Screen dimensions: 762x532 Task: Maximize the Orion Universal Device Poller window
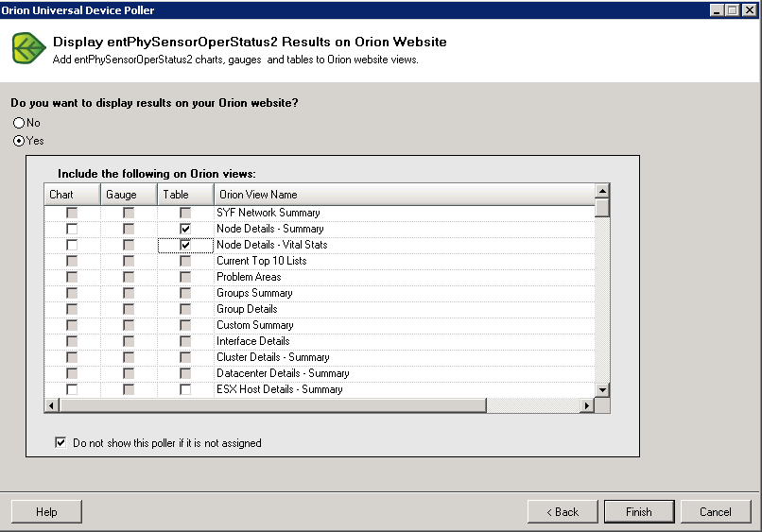point(733,10)
